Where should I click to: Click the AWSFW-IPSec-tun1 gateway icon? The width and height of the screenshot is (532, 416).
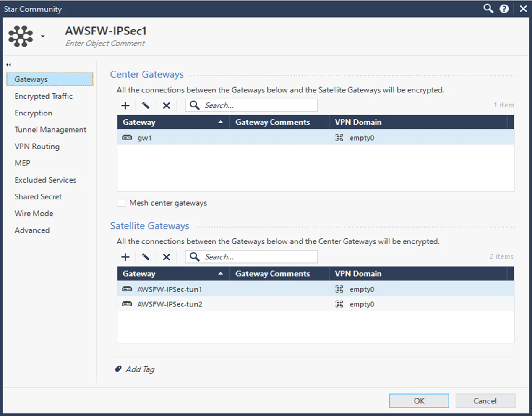[127, 289]
